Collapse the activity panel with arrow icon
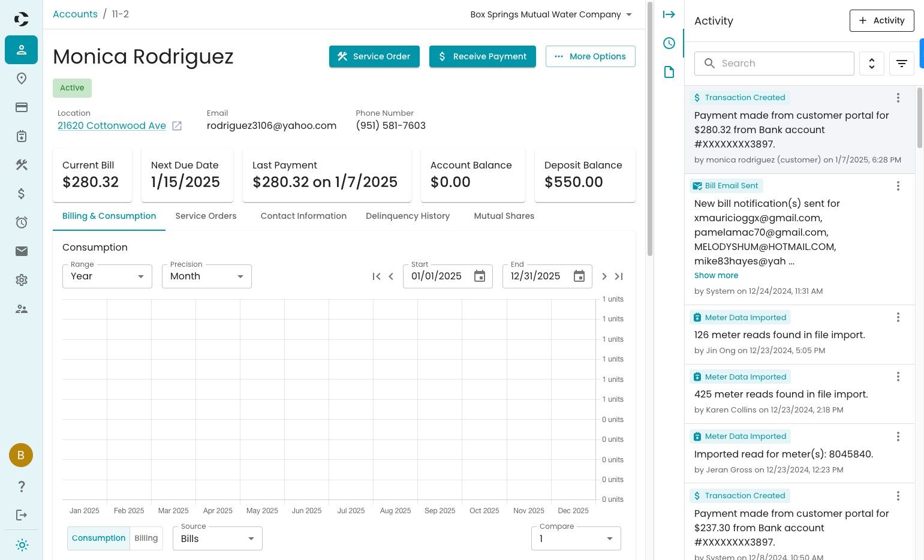 [x=669, y=14]
